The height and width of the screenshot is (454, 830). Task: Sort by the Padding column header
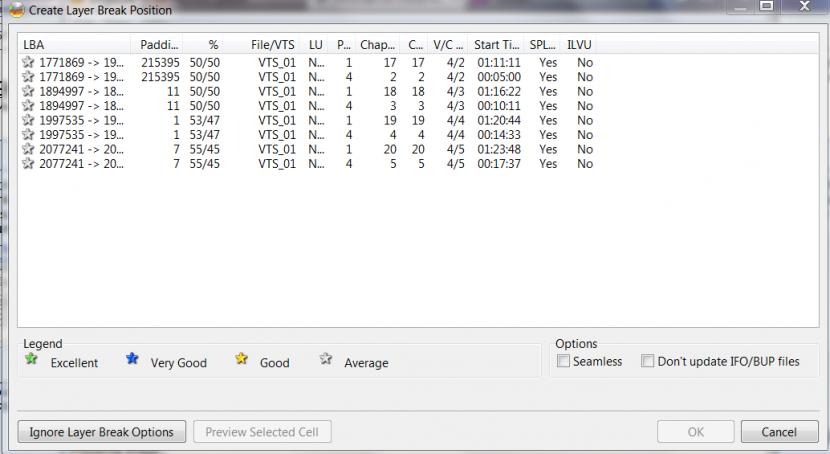(157, 45)
